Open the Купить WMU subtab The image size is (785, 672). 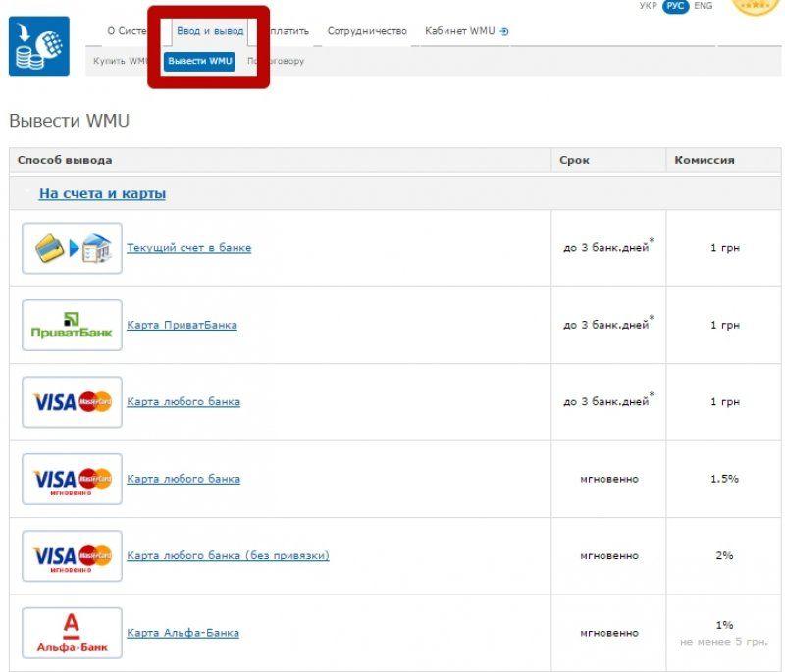click(120, 61)
